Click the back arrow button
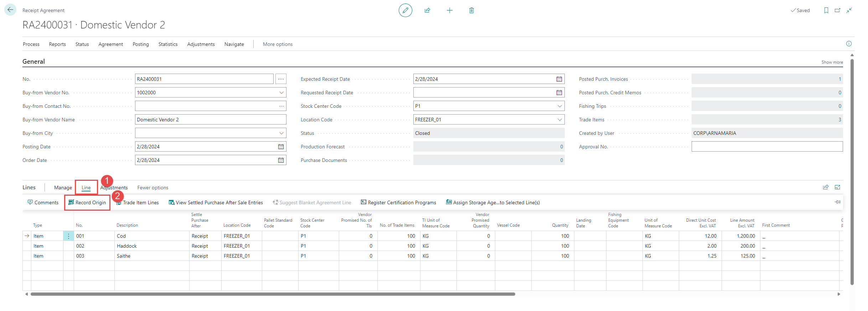This screenshot has width=868, height=311. pyautogui.click(x=10, y=10)
